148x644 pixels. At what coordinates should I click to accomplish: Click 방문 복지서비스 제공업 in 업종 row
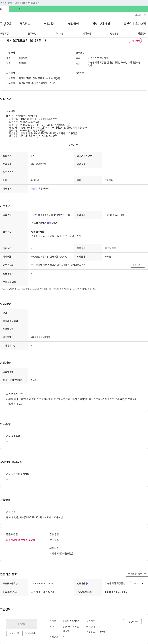(71, 629)
